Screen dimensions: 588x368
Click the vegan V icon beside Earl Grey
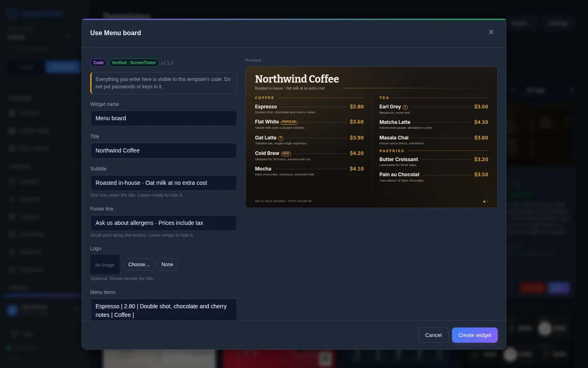tap(405, 107)
